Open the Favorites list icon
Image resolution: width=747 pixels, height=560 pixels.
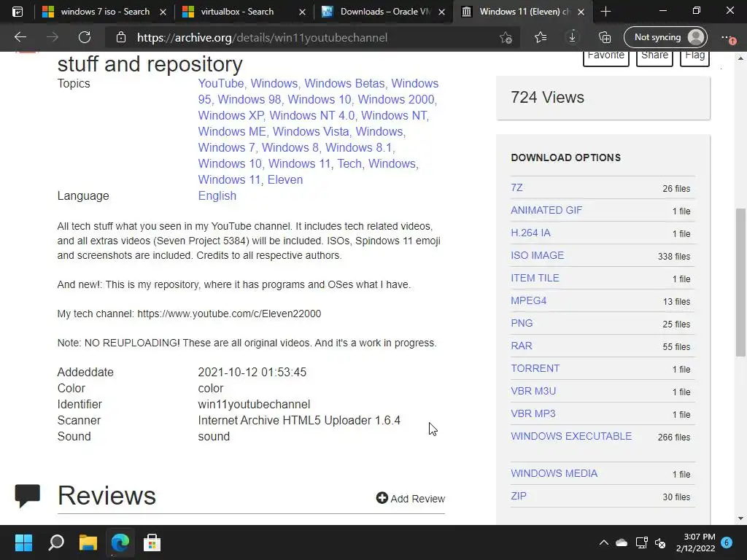coord(541,37)
